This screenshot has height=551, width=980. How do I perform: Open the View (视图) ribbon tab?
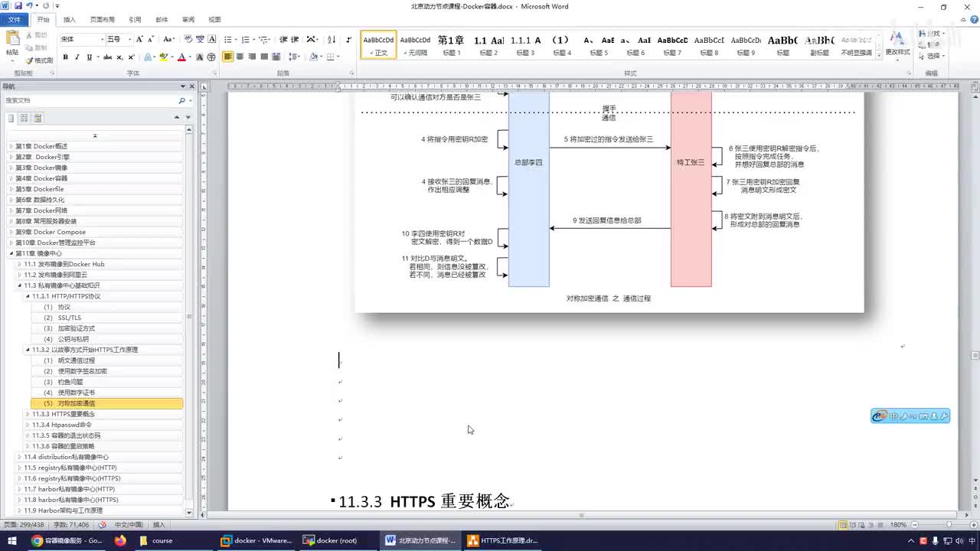[x=214, y=20]
